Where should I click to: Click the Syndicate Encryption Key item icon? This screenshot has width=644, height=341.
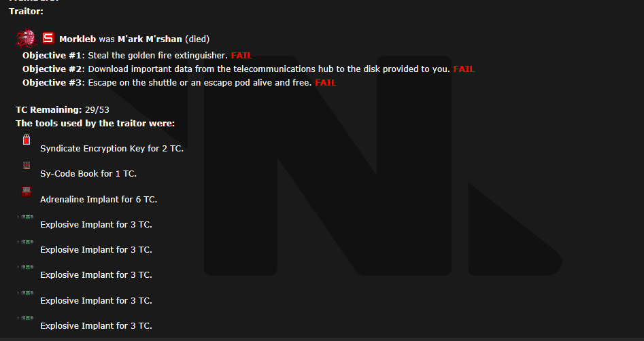(x=27, y=139)
